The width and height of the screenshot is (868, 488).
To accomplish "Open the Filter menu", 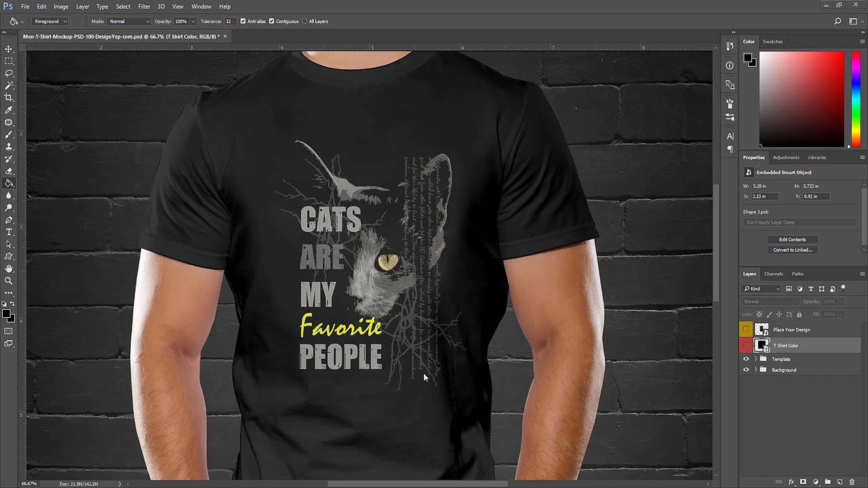I will click(144, 6).
